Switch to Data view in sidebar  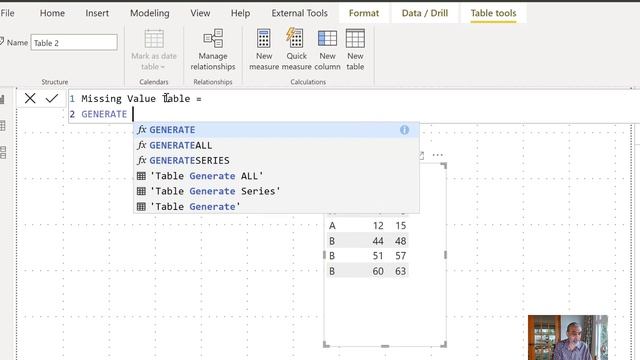(2, 126)
